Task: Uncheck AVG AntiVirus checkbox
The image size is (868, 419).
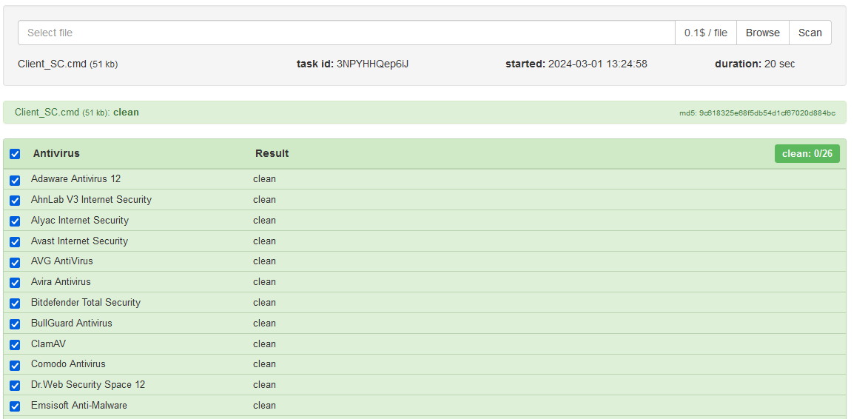Action: pyautogui.click(x=15, y=262)
